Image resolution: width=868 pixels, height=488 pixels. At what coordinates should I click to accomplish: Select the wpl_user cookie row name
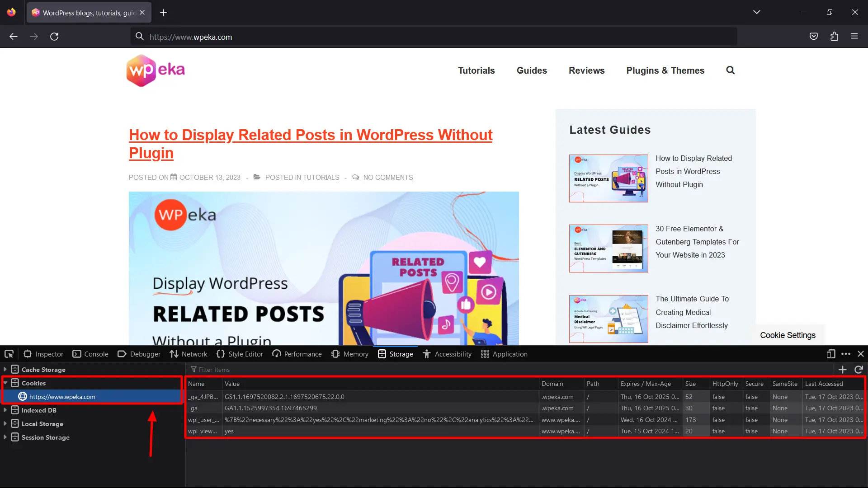pos(203,420)
